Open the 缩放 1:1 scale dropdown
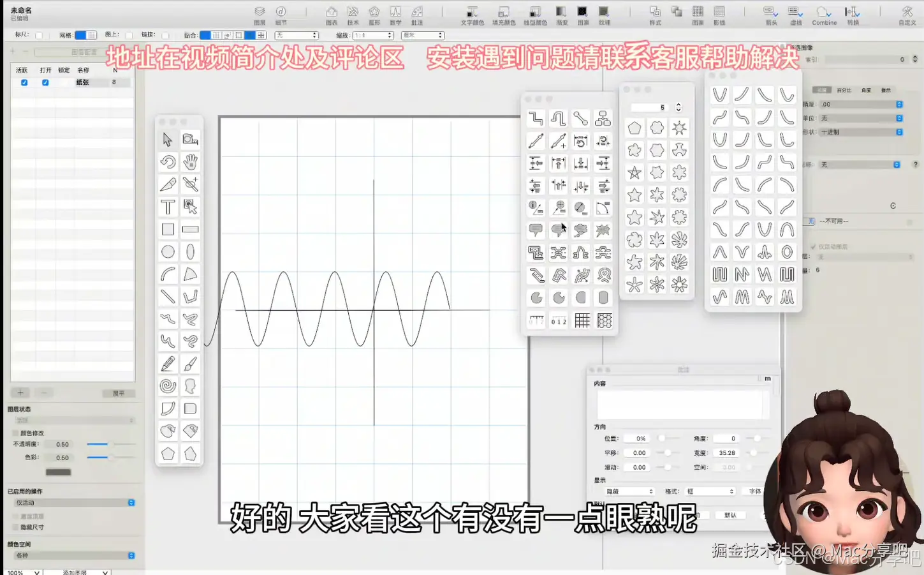Image resolution: width=924 pixels, height=575 pixels. (373, 35)
